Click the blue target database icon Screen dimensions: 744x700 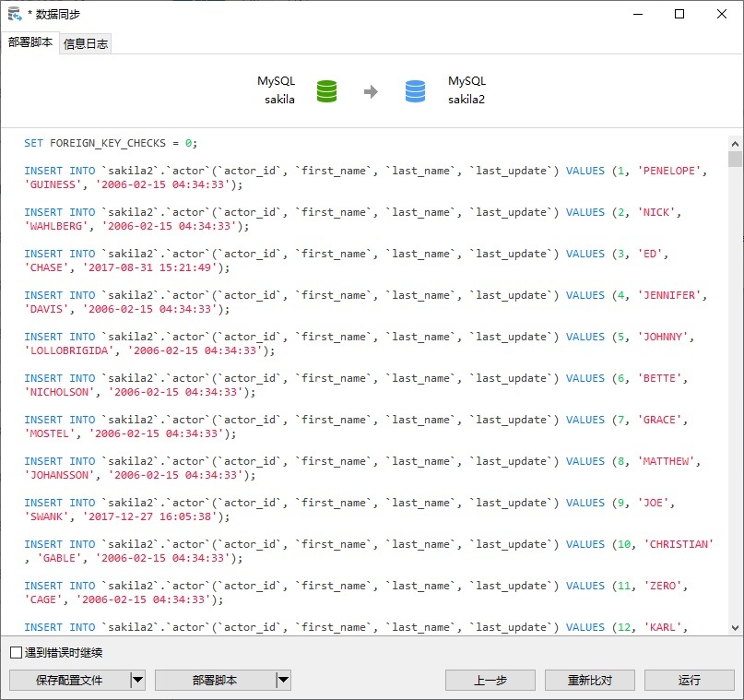pyautogui.click(x=415, y=91)
